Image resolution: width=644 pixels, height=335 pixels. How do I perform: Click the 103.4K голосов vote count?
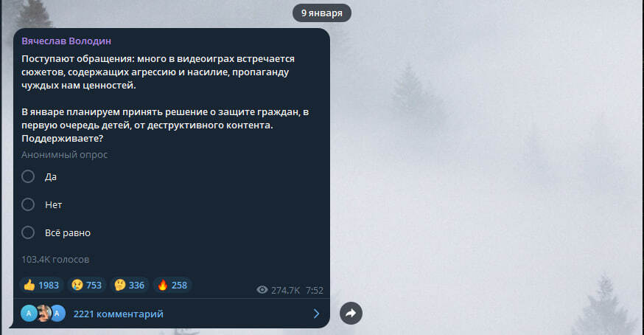(x=55, y=259)
